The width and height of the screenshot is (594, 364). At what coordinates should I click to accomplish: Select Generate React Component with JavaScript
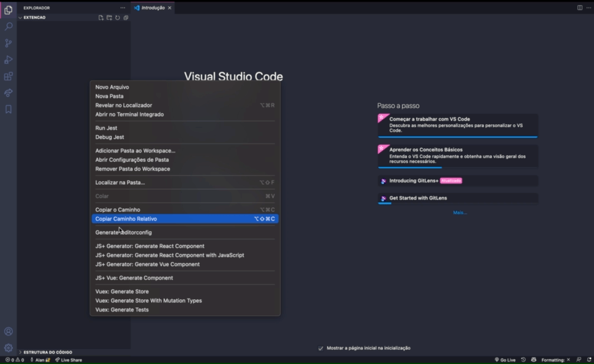click(x=185, y=255)
